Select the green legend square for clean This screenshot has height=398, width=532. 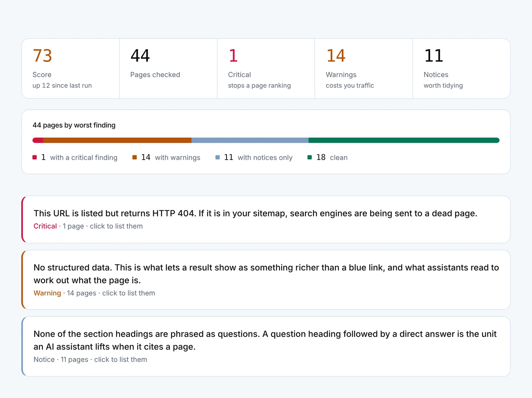click(310, 157)
